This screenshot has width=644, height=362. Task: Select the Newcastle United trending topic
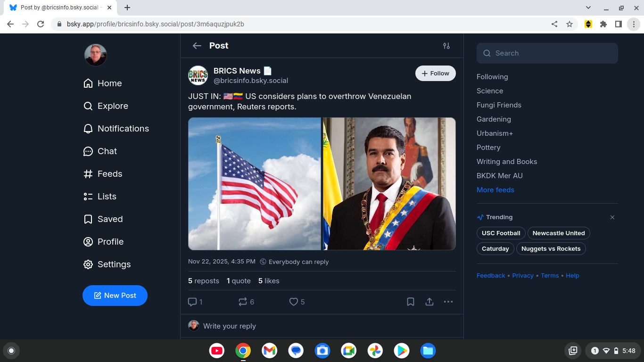pos(559,233)
